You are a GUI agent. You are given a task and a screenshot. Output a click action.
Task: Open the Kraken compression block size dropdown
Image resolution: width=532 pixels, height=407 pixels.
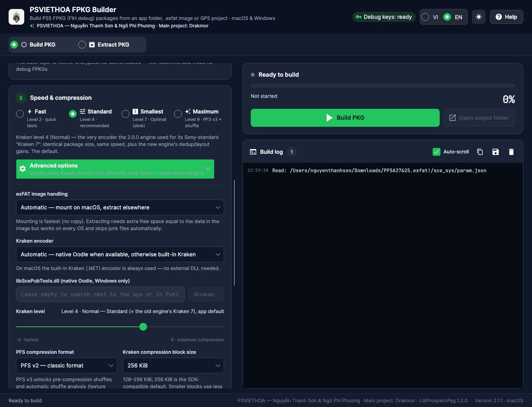click(x=173, y=366)
